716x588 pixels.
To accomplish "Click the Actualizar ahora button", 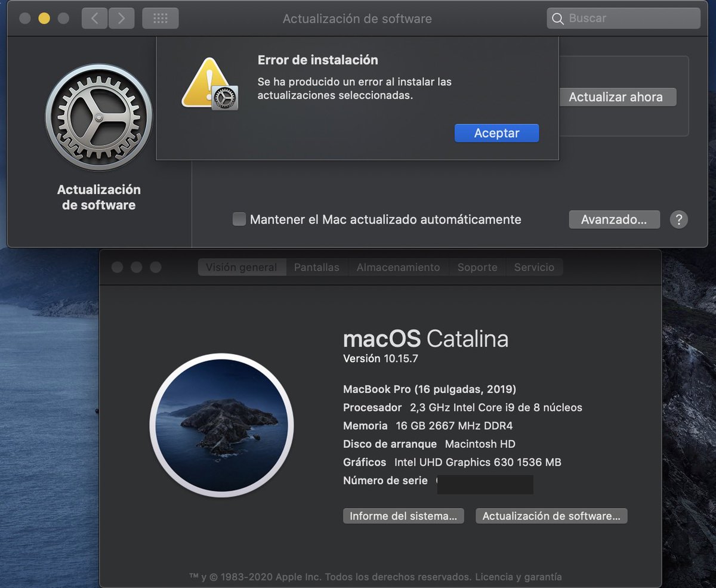I will (616, 97).
